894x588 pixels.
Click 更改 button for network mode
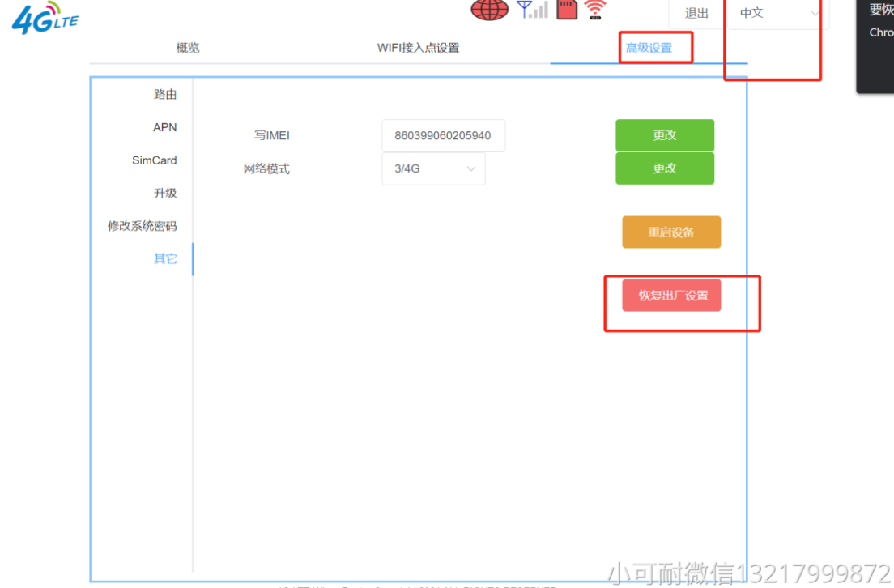coord(665,168)
